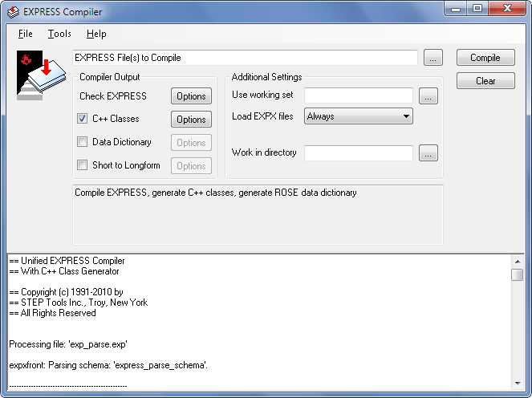
Task: Click the 'Compile EXPRESS, generate C++ classes' description
Action: click(215, 193)
